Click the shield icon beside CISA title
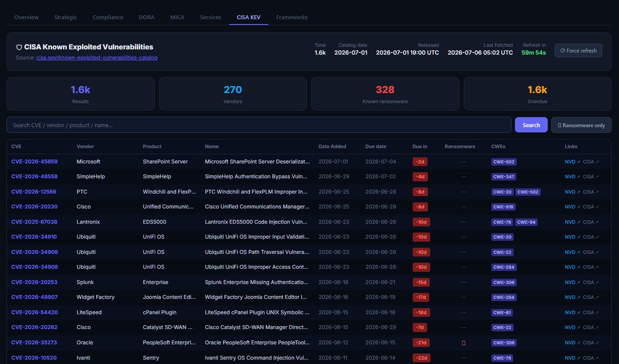The width and height of the screenshot is (619, 364). pyautogui.click(x=19, y=47)
